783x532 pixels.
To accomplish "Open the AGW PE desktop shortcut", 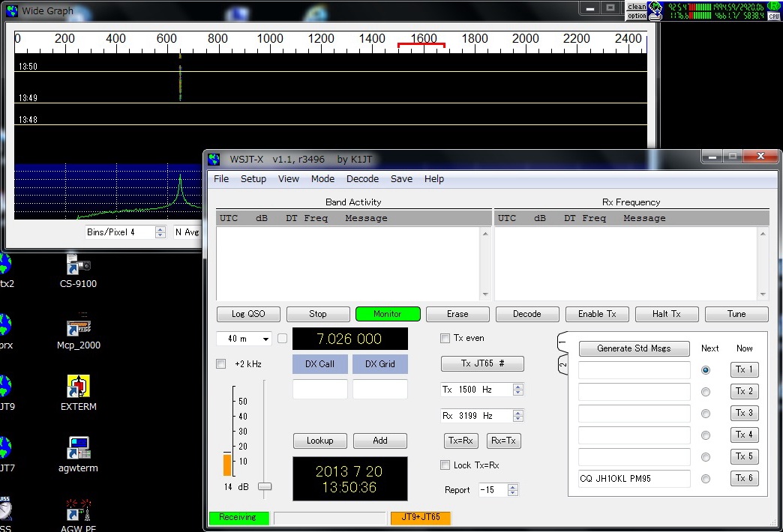I will pyautogui.click(x=78, y=510).
